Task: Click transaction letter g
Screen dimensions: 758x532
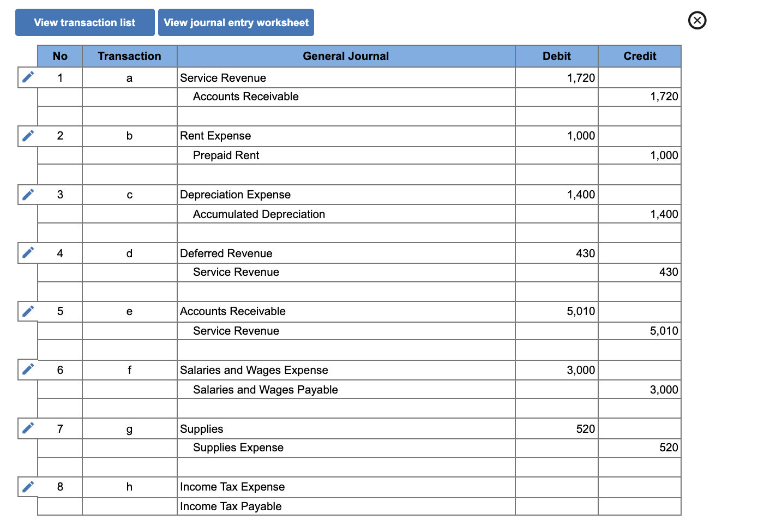Action: [x=130, y=429]
